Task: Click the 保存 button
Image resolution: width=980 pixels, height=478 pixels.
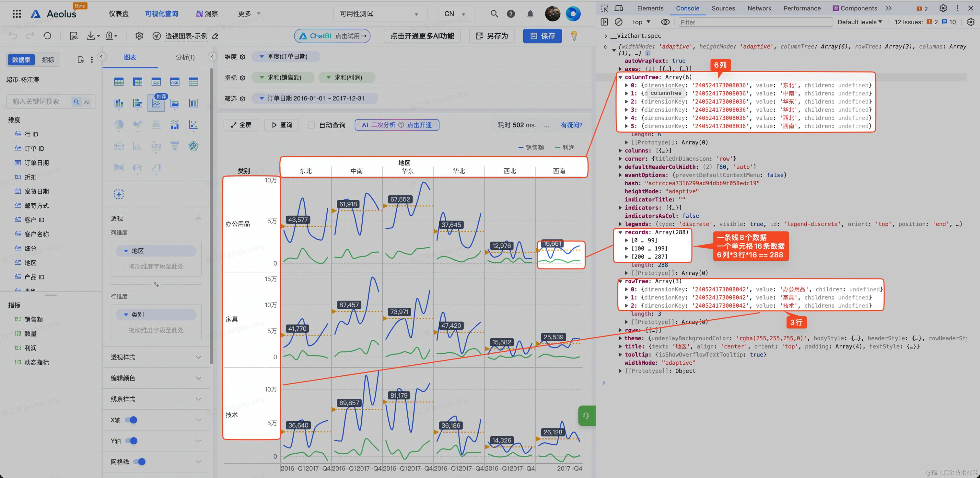Action: click(542, 36)
